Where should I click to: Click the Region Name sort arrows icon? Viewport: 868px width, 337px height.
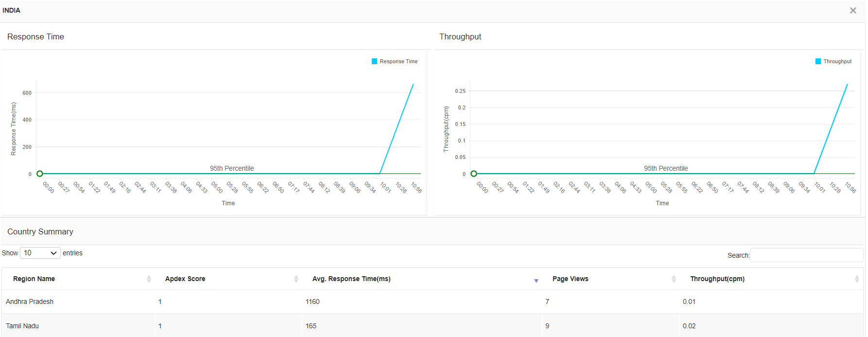click(x=149, y=279)
